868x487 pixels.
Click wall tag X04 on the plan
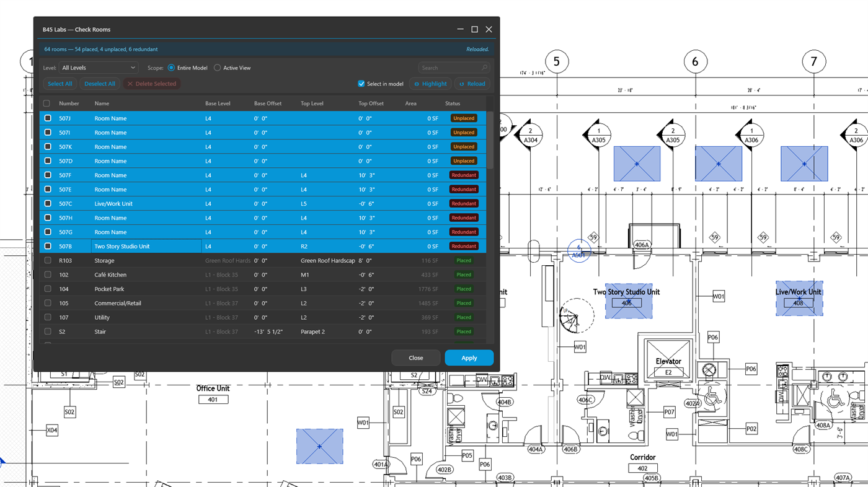(53, 430)
